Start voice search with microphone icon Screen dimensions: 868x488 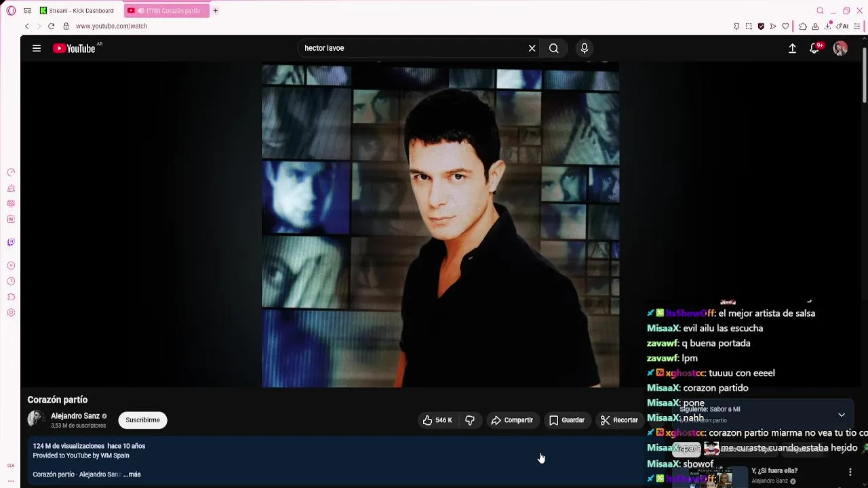point(585,48)
